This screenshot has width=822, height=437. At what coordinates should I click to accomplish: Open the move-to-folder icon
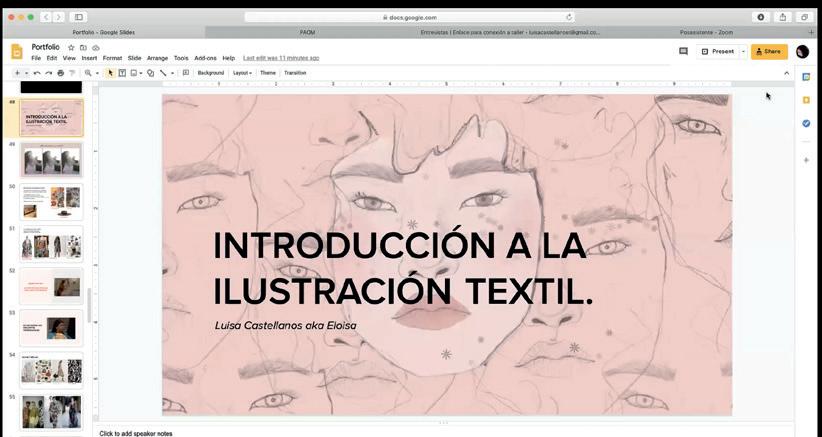pyautogui.click(x=83, y=48)
